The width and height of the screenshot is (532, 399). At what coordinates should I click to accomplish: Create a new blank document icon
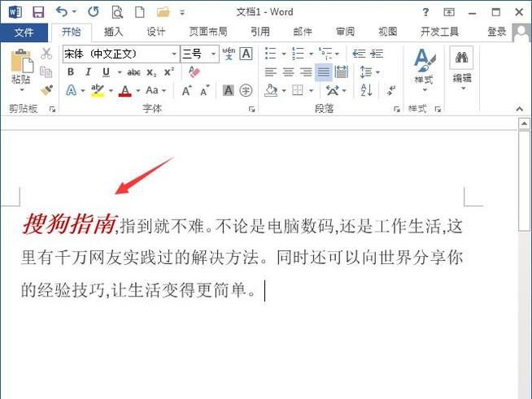point(140,12)
